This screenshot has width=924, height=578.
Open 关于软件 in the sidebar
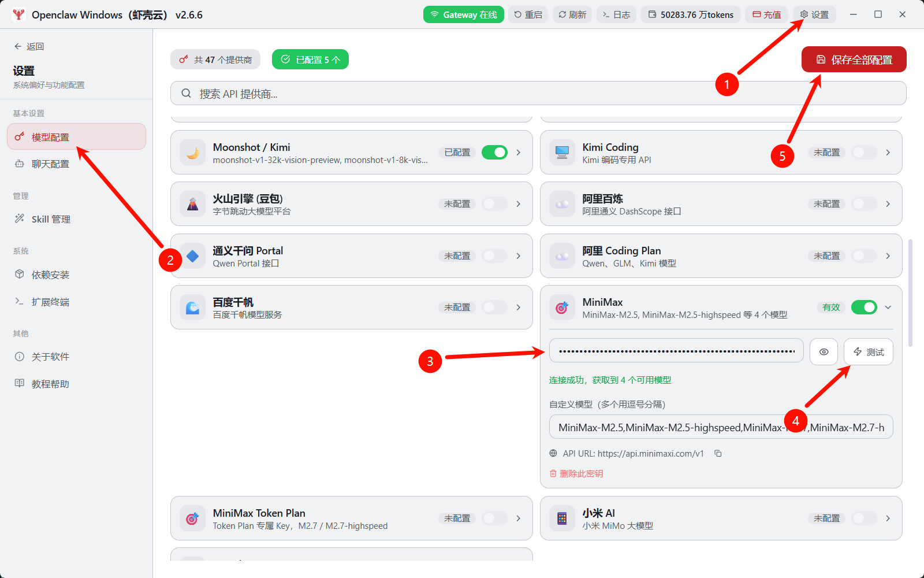click(76, 357)
